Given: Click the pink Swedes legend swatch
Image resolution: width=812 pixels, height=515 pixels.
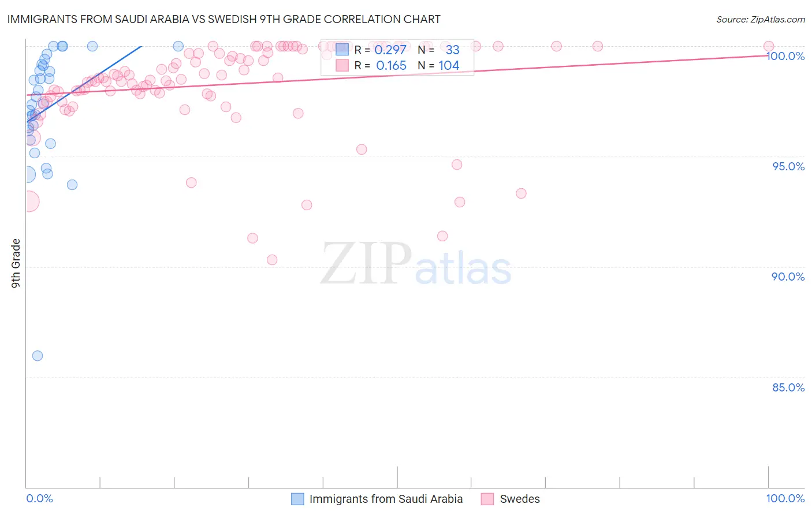Looking at the screenshot, I should (487, 499).
